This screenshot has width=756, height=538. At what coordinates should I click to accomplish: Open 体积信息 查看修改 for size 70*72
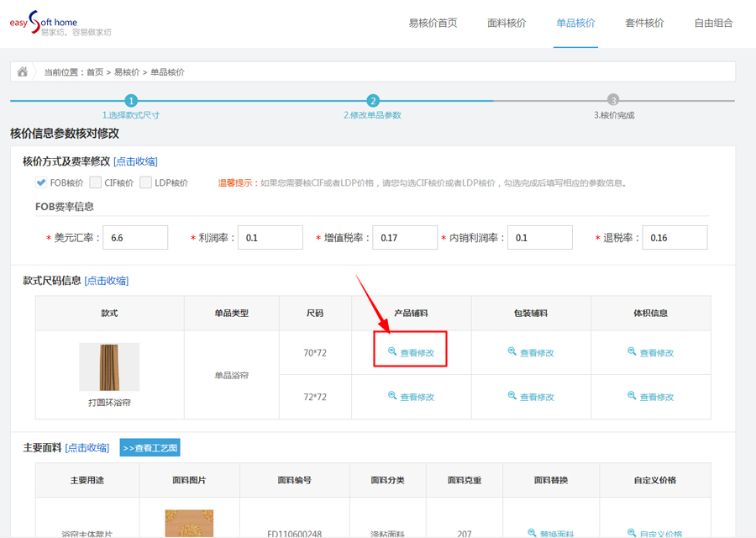[650, 352]
